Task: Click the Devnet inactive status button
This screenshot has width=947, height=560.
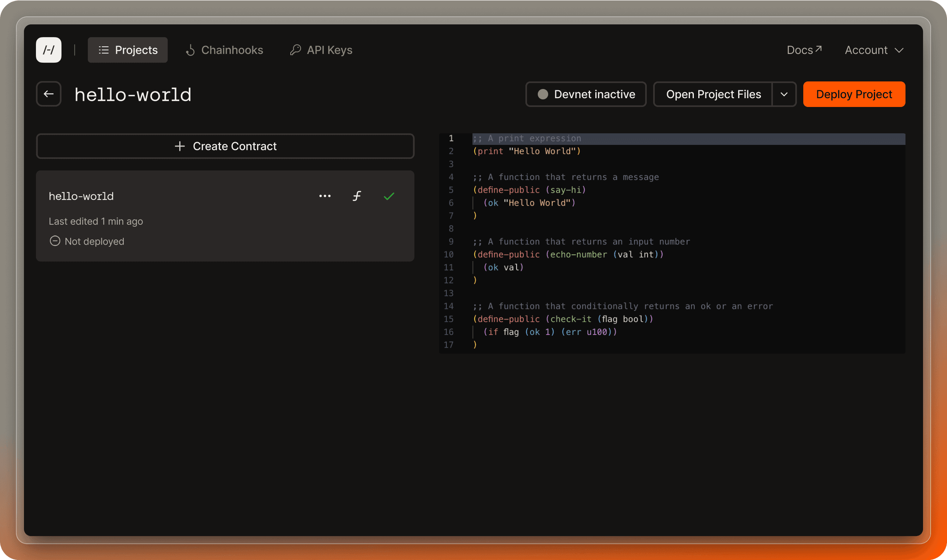Action: tap(586, 94)
